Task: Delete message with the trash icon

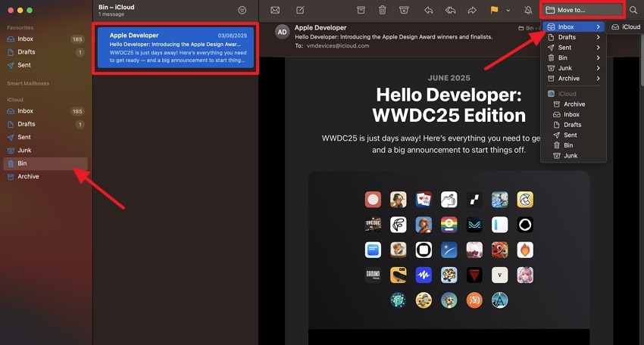Action: pyautogui.click(x=383, y=11)
